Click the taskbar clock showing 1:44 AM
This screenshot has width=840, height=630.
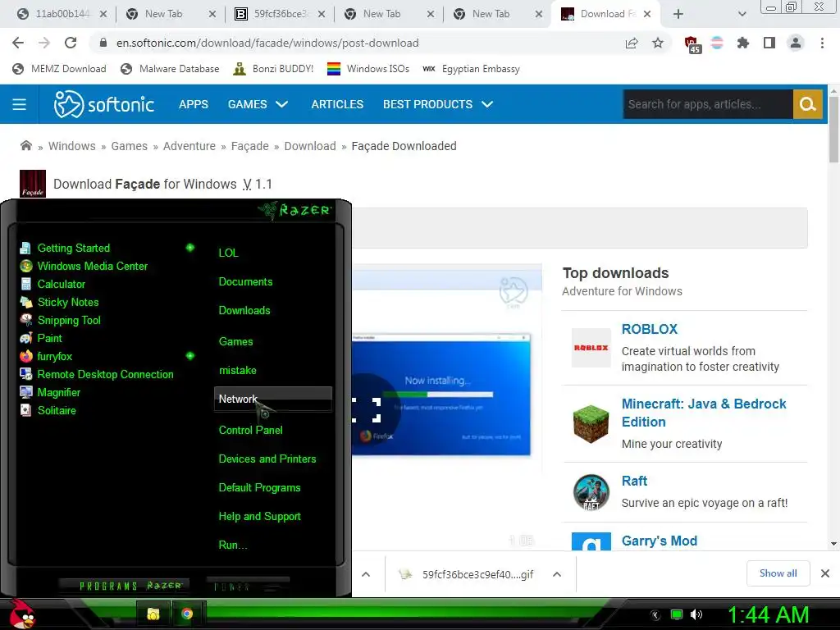pyautogui.click(x=768, y=614)
